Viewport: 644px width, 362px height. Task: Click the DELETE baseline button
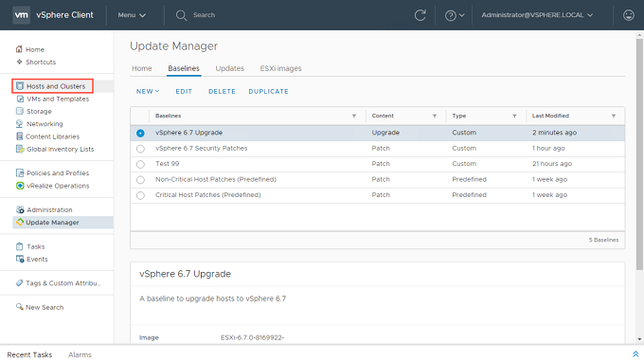coord(222,91)
